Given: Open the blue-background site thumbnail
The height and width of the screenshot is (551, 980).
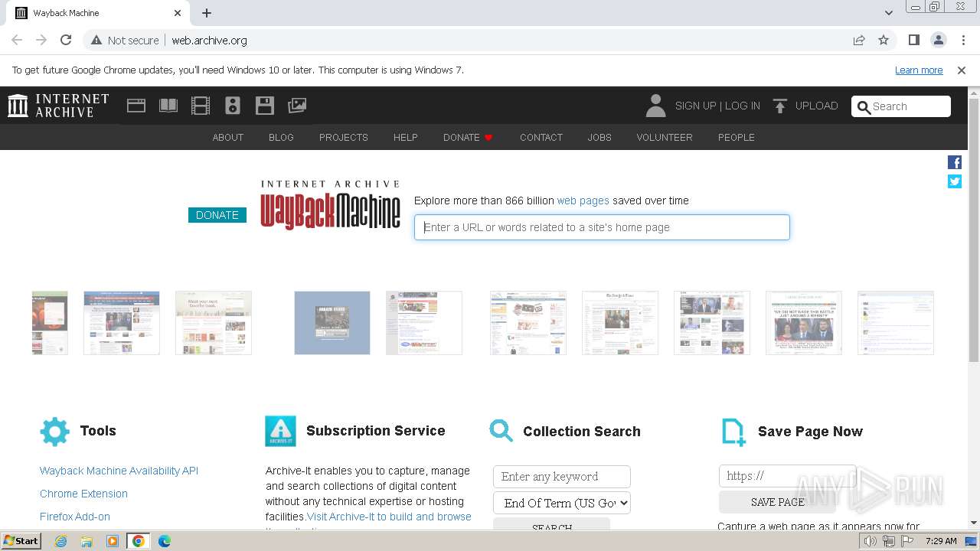Looking at the screenshot, I should coord(332,323).
